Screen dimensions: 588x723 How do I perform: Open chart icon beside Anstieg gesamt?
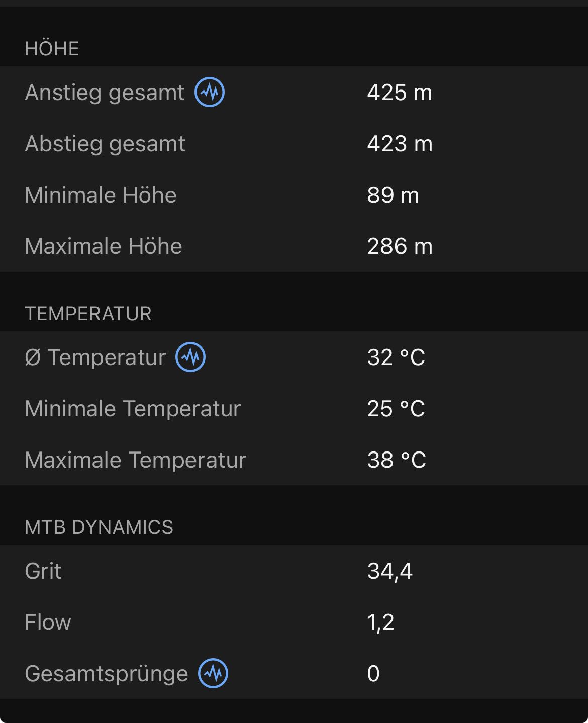(x=210, y=92)
